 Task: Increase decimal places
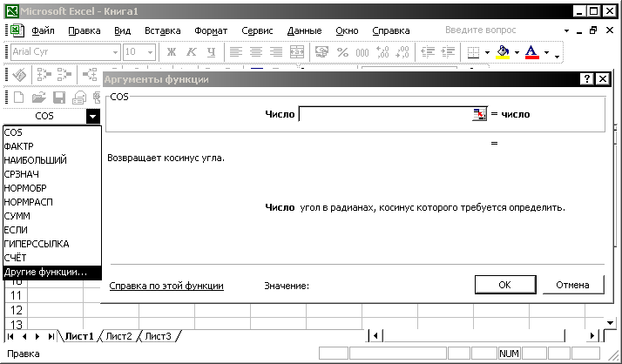pos(382,52)
